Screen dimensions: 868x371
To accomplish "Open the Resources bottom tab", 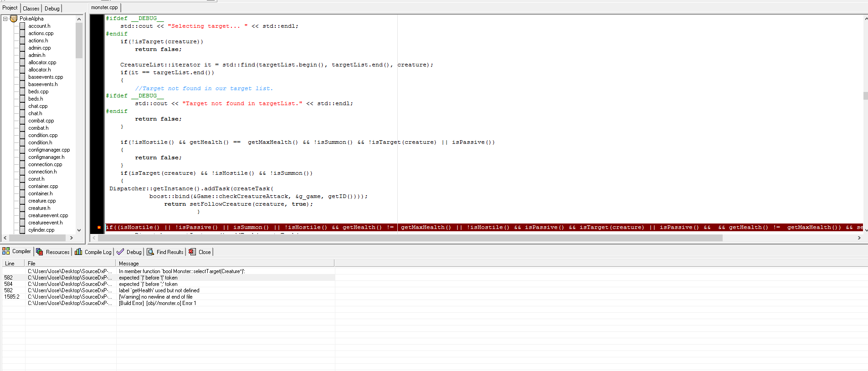I will tap(53, 252).
